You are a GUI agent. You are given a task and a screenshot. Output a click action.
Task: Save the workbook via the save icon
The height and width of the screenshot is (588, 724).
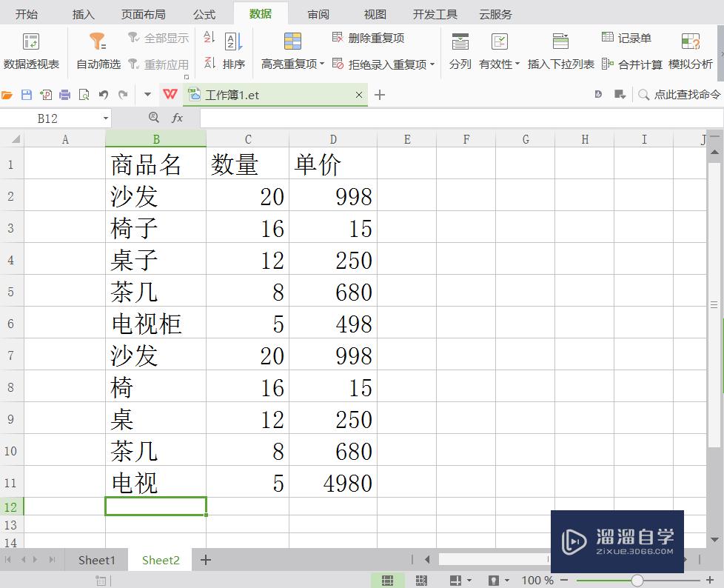[27, 94]
